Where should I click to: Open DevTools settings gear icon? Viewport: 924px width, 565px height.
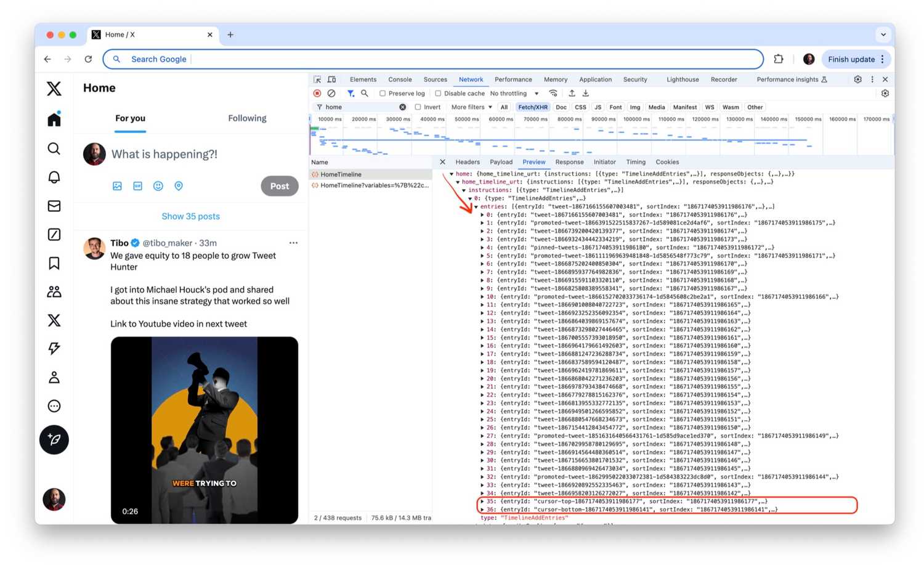tap(857, 79)
